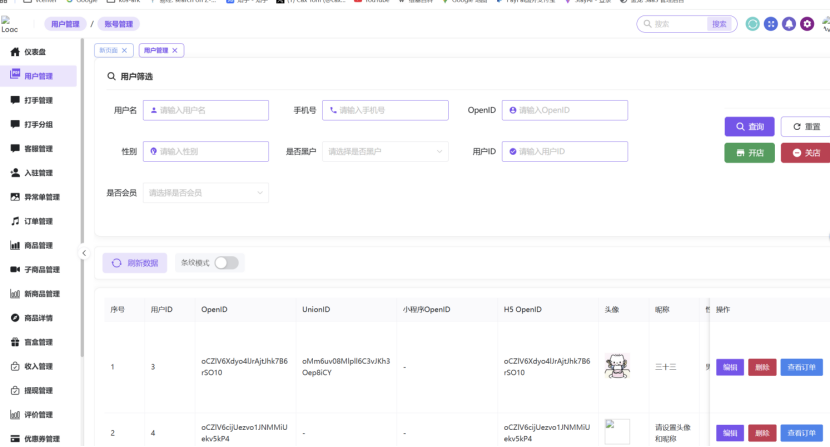Open 盲盒管理 sidebar item
Image resolution: width=830 pixels, height=447 pixels.
point(38,342)
